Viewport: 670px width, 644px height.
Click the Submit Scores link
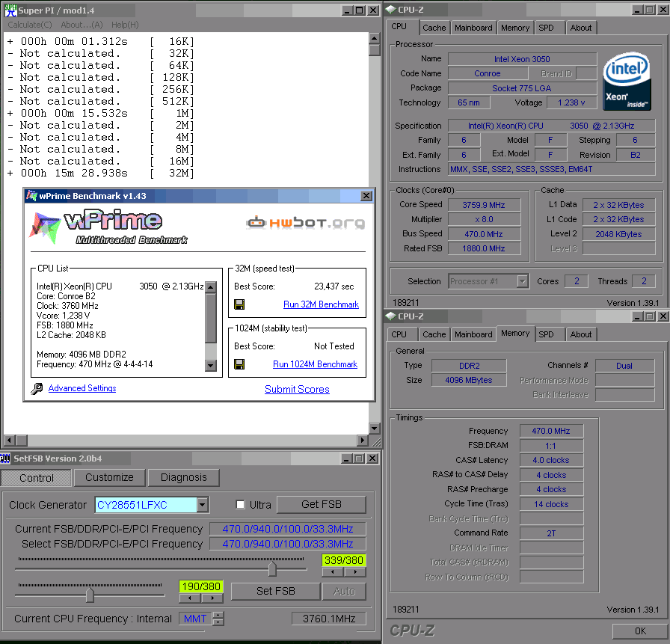tap(297, 389)
